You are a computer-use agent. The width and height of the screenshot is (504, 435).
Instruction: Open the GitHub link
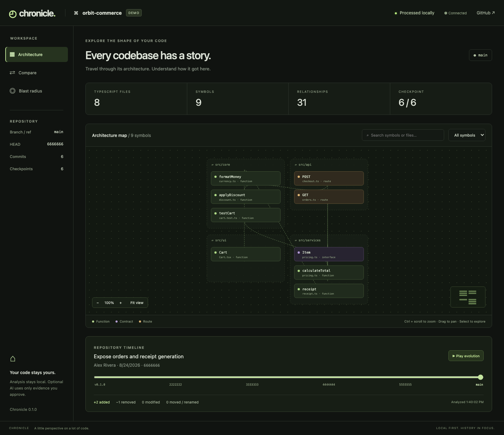[x=485, y=13]
